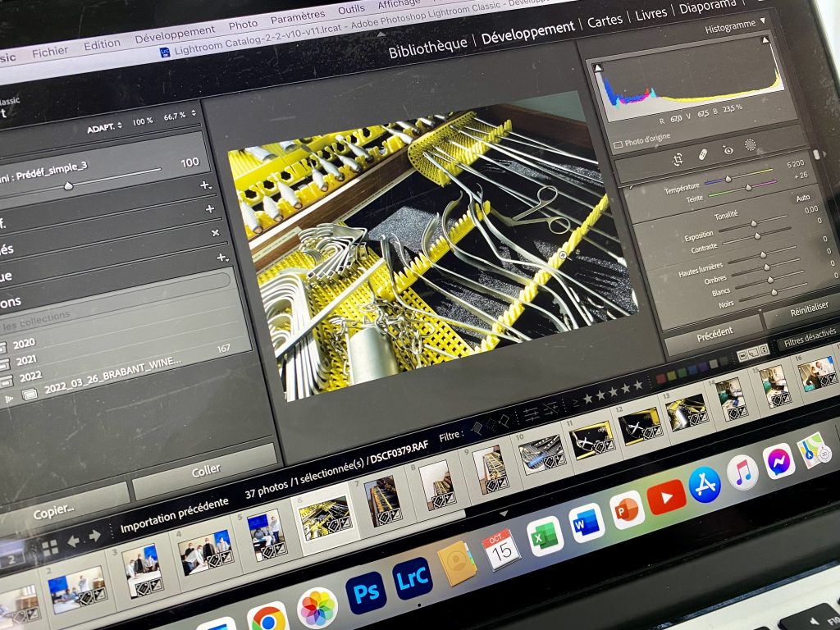Open preset panel plus dropdown menu
This screenshot has width=840, height=630.
(205, 185)
